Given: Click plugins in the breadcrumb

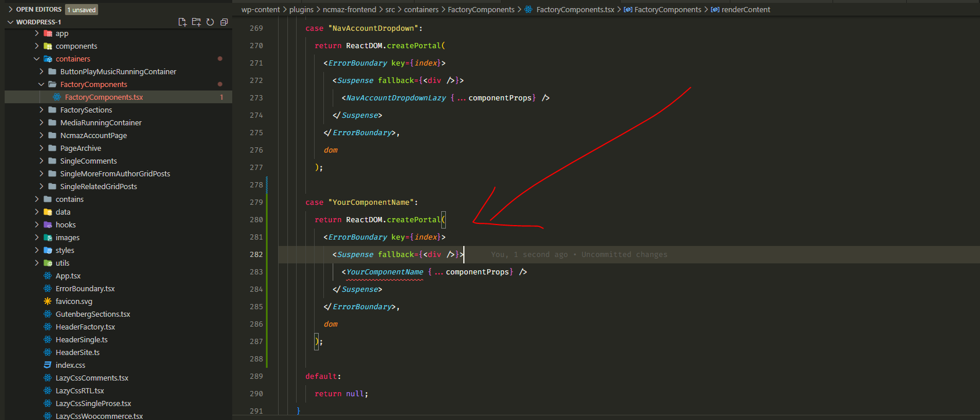Looking at the screenshot, I should (301, 10).
